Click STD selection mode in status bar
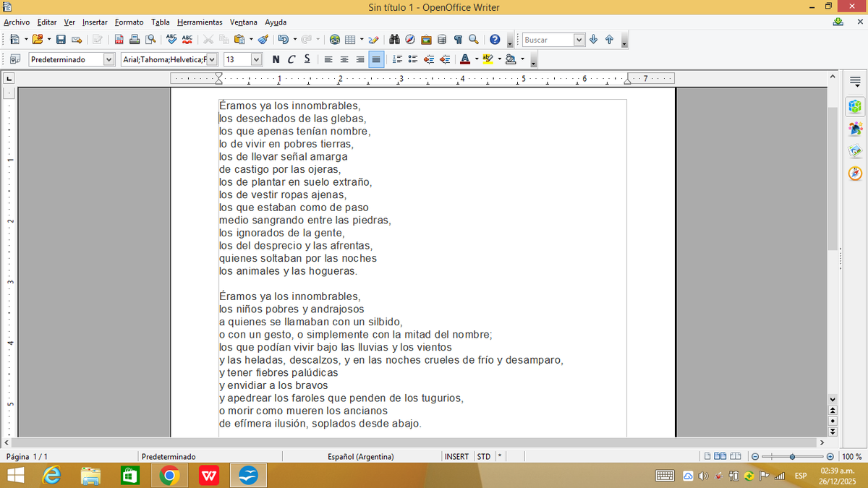 point(484,456)
